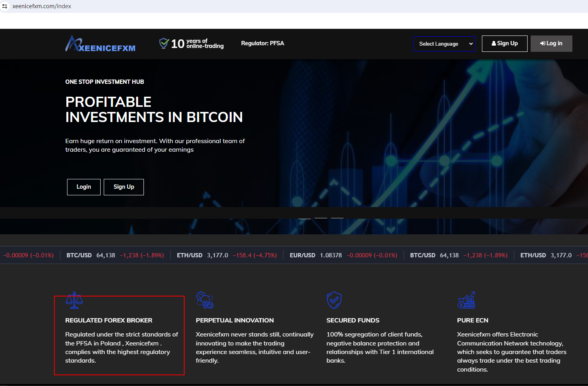Click the 'PURE ECN' heading
Image resolution: width=588 pixels, height=386 pixels.
point(473,320)
